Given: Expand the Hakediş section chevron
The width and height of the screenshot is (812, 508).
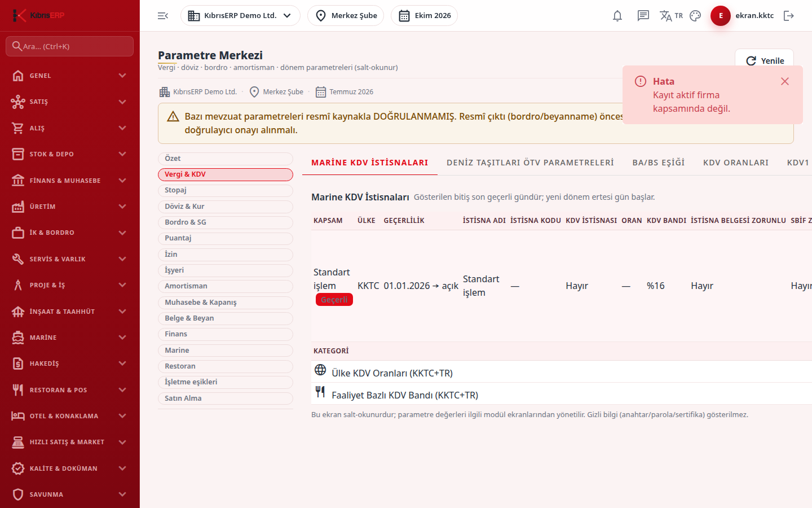Looking at the screenshot, I should (122, 364).
